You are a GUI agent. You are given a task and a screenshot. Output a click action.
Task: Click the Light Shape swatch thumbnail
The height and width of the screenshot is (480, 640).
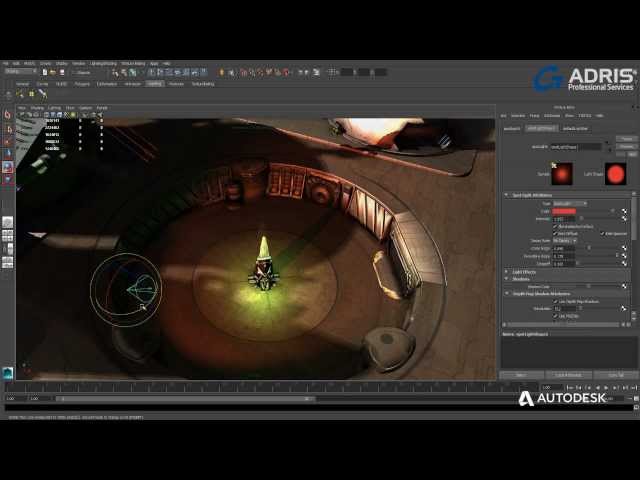616,174
